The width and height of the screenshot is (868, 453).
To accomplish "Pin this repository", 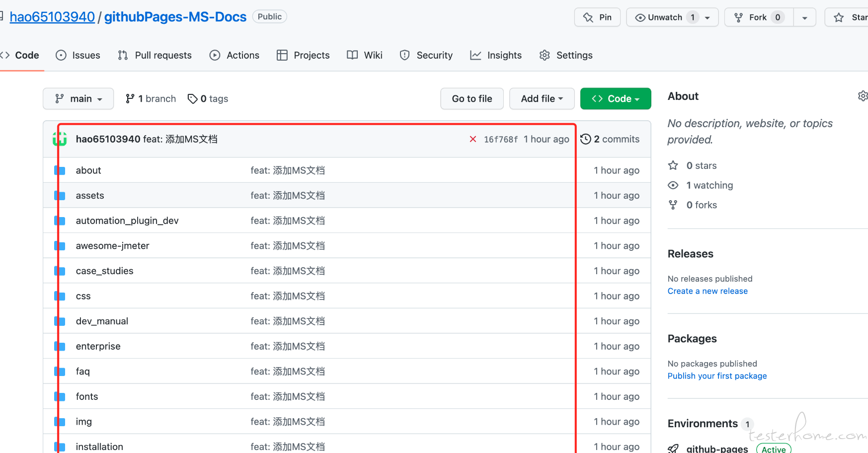I will 597,17.
